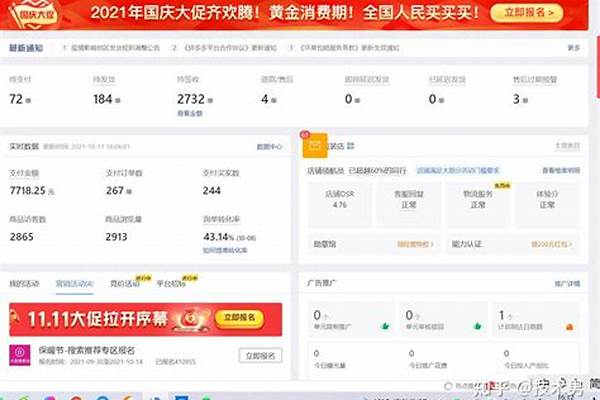Switch to the 我的活动 tab

pos(24,284)
